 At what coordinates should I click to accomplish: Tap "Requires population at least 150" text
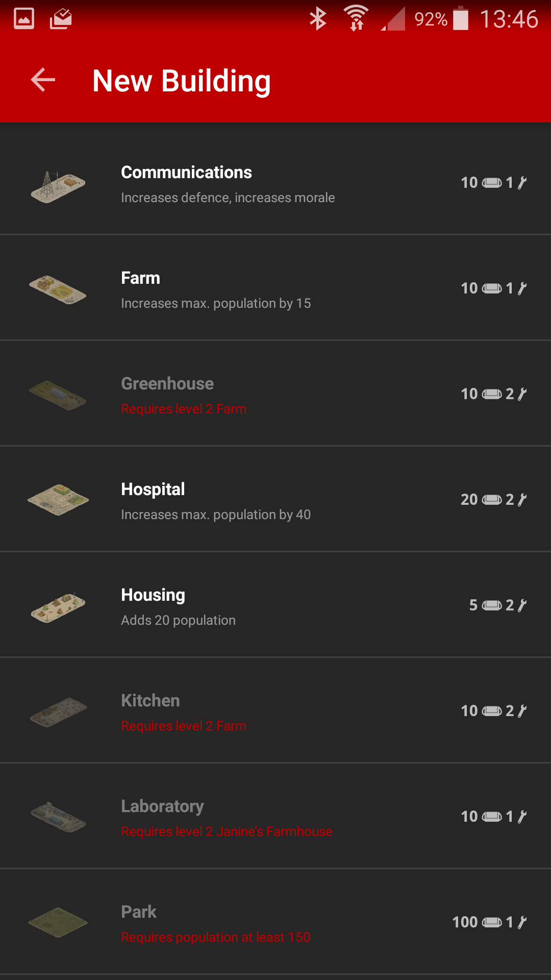pyautogui.click(x=215, y=937)
